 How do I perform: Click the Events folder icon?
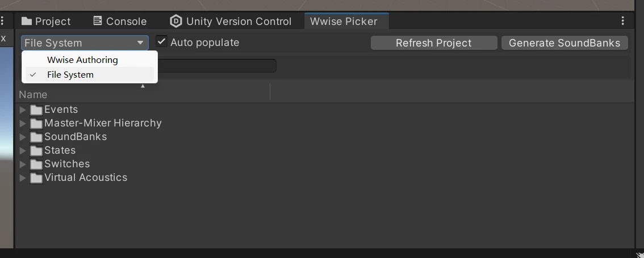coord(36,109)
